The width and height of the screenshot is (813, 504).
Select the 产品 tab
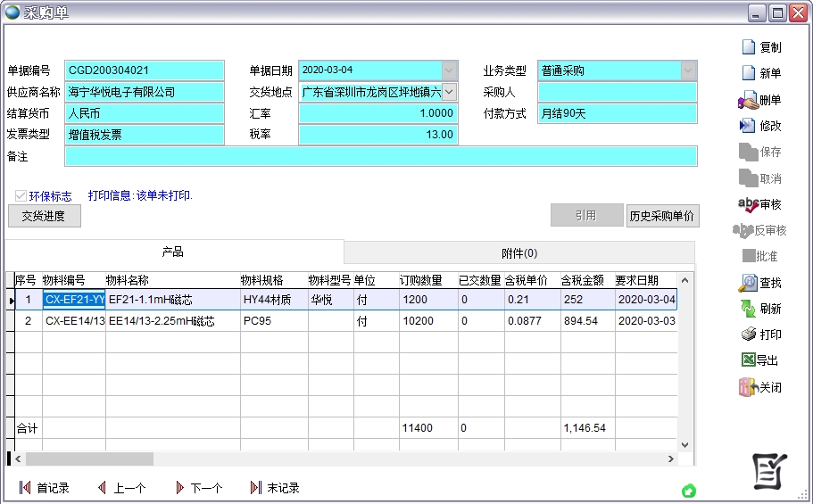coord(173,252)
